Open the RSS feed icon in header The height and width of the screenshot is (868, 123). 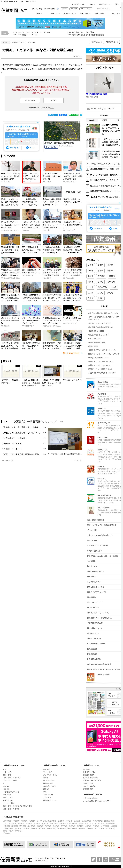(x=118, y=4)
